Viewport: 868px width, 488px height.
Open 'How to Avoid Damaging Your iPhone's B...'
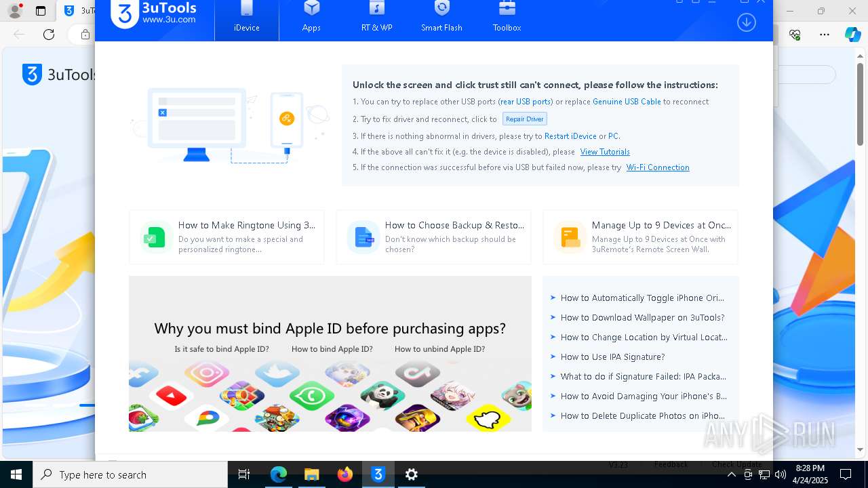tap(644, 396)
